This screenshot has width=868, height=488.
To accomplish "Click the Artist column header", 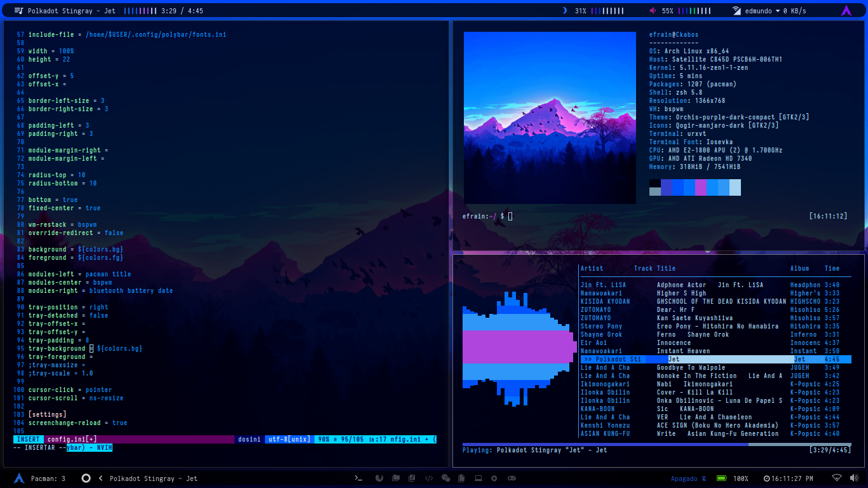I will coord(592,268).
